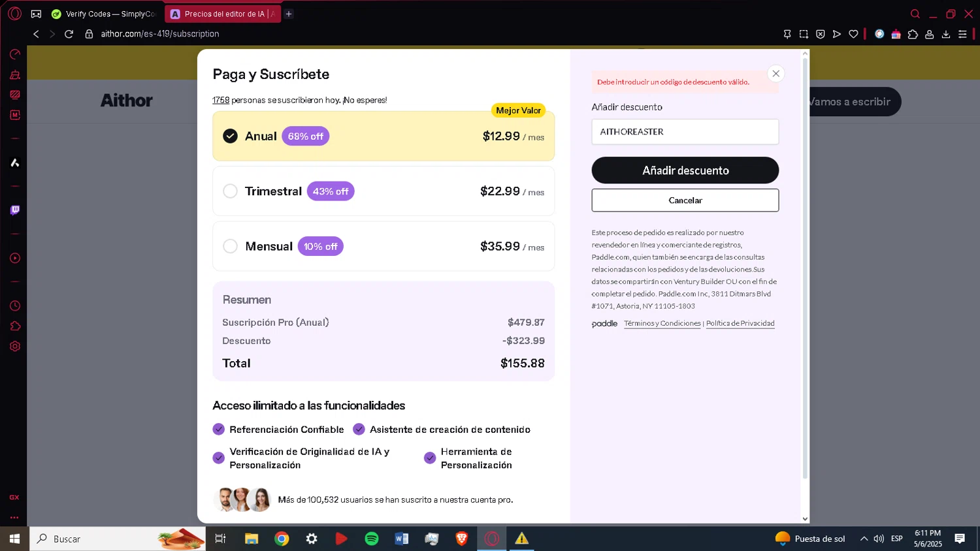This screenshot has width=980, height=551.
Task: Click the Mejor Valor label
Action: click(518, 110)
